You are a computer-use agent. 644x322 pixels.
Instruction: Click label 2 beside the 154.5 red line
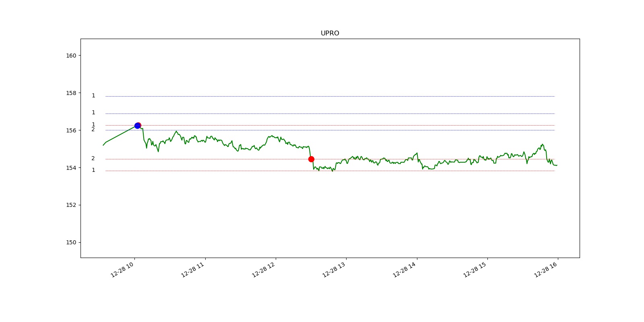point(93,159)
